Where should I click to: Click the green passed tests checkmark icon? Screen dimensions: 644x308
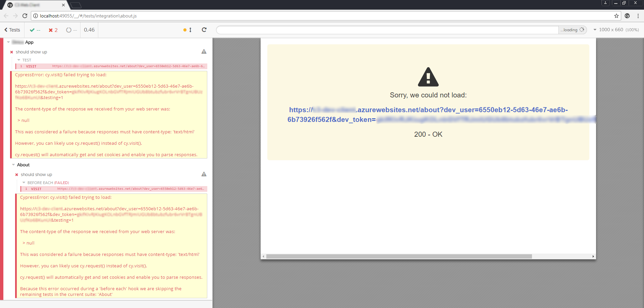[x=32, y=30]
